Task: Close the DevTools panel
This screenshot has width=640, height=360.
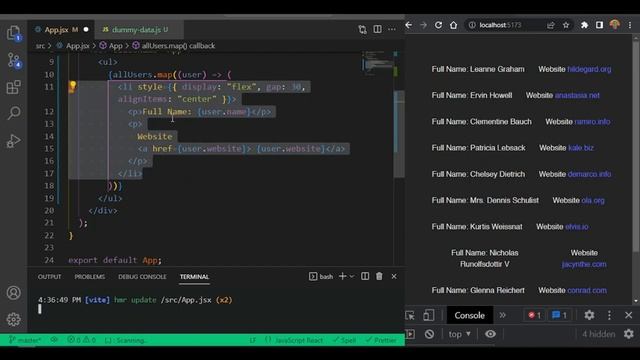Action: (x=629, y=315)
